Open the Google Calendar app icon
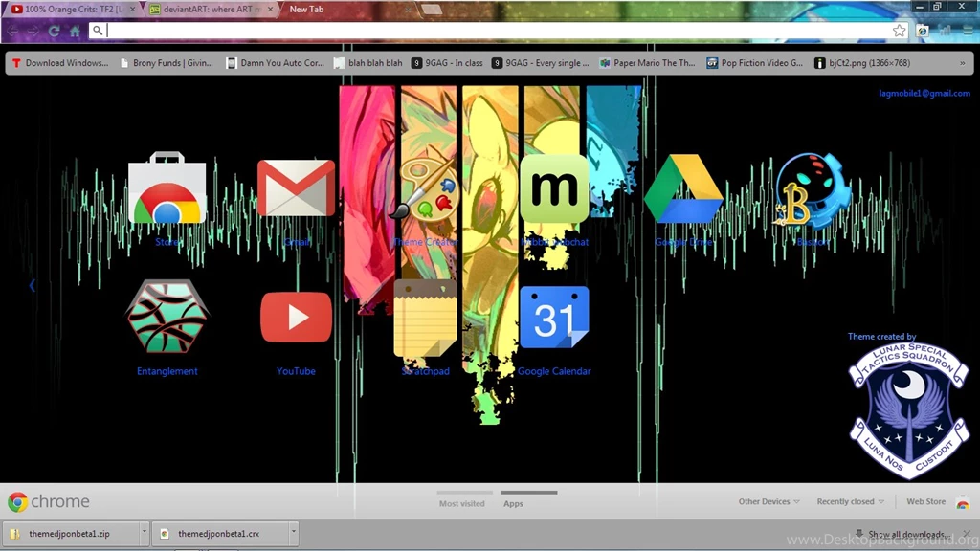Image resolution: width=980 pixels, height=551 pixels. click(x=554, y=318)
